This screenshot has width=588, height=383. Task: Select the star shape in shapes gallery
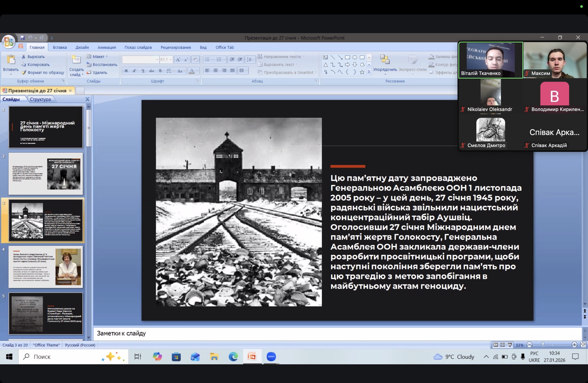(x=362, y=72)
